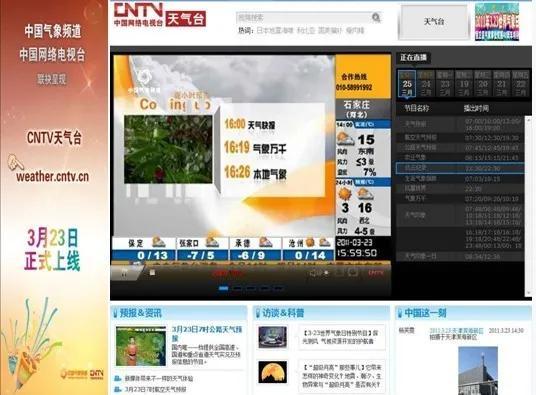Click the site search input field
Screen dimensions: 536x395
(303, 17)
